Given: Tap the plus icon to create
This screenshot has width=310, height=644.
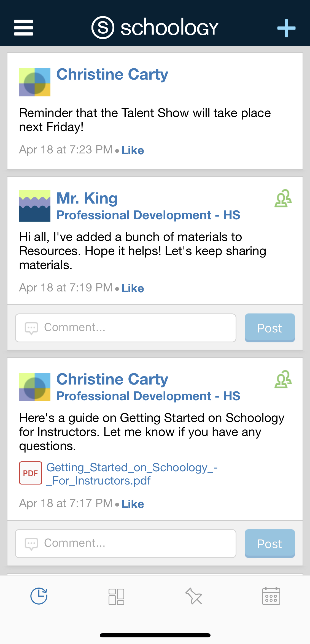Looking at the screenshot, I should click(286, 28).
